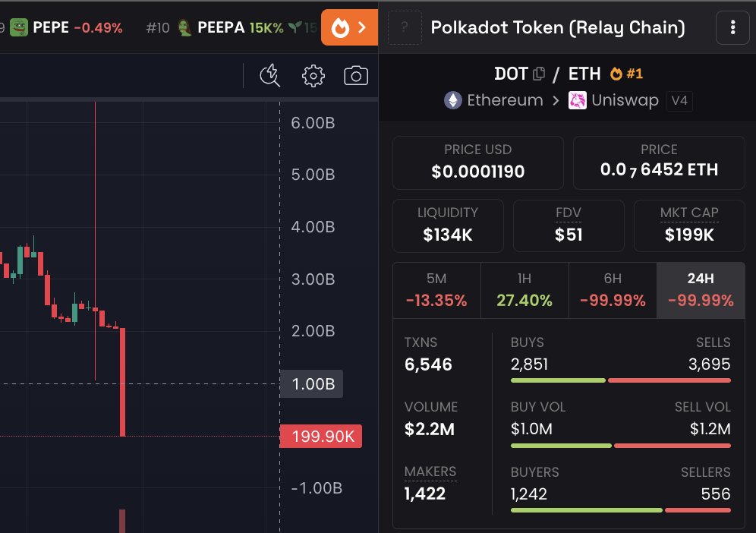Copy the DOT token address icon

(539, 74)
